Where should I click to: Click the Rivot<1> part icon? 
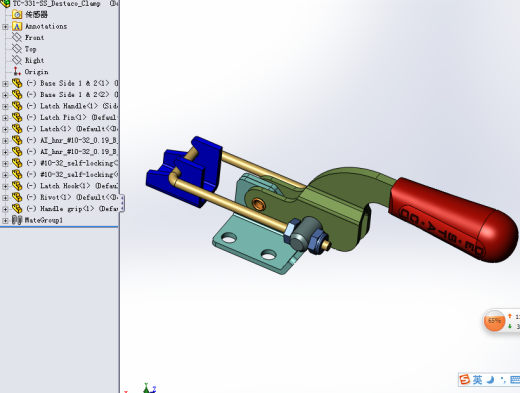tap(17, 197)
